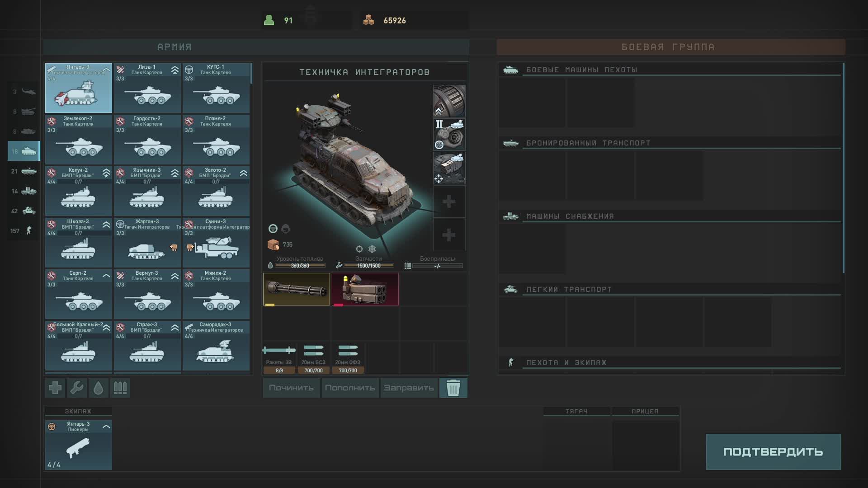Click the first empty plus module slot
Viewport: 868px width, 488px height.
pos(449,202)
